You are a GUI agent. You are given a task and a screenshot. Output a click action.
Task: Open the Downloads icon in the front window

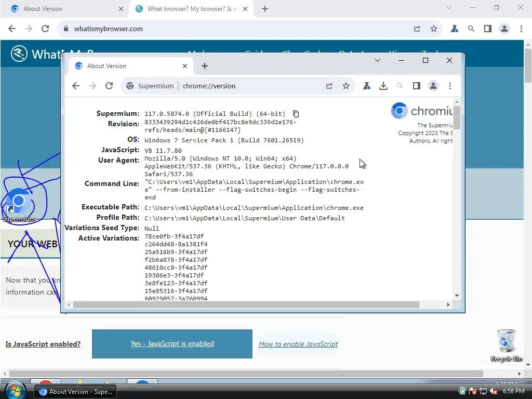click(x=383, y=86)
